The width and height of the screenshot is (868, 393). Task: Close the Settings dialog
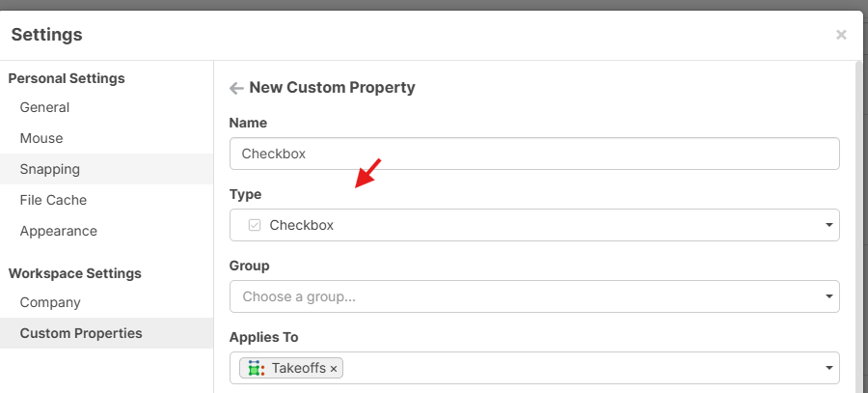(x=841, y=35)
